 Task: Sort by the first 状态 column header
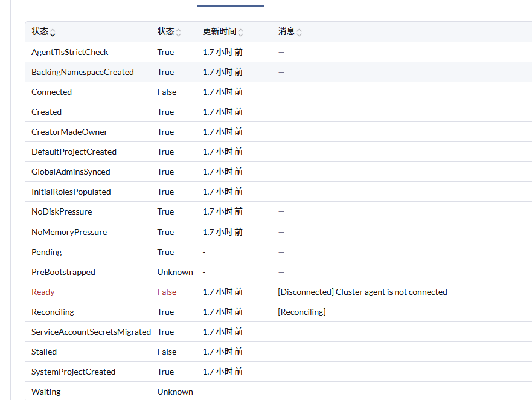coord(43,32)
